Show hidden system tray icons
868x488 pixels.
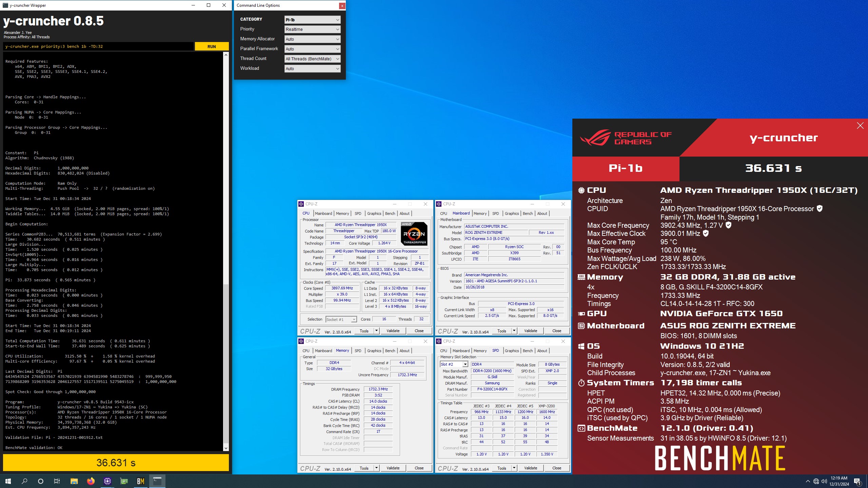[808, 481]
